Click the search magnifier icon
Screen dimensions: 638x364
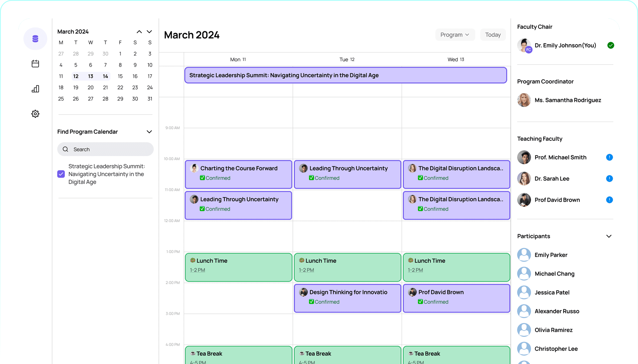point(65,149)
